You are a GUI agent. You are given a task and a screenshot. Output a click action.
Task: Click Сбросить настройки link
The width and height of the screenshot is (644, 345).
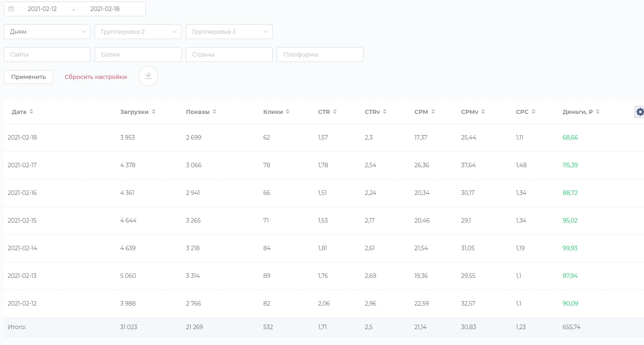[x=96, y=77]
